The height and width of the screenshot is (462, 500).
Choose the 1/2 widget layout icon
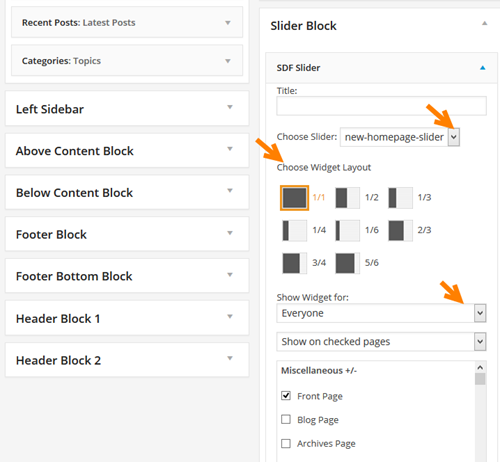tap(347, 198)
